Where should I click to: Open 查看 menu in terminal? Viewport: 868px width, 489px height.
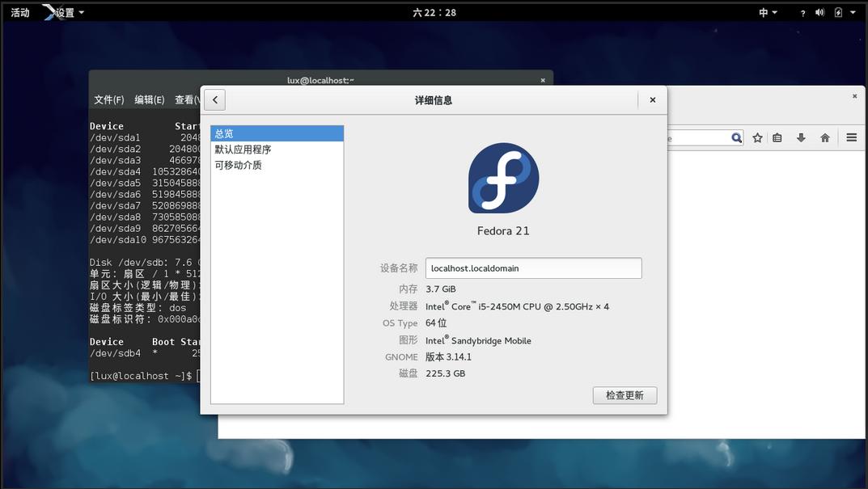[187, 99]
